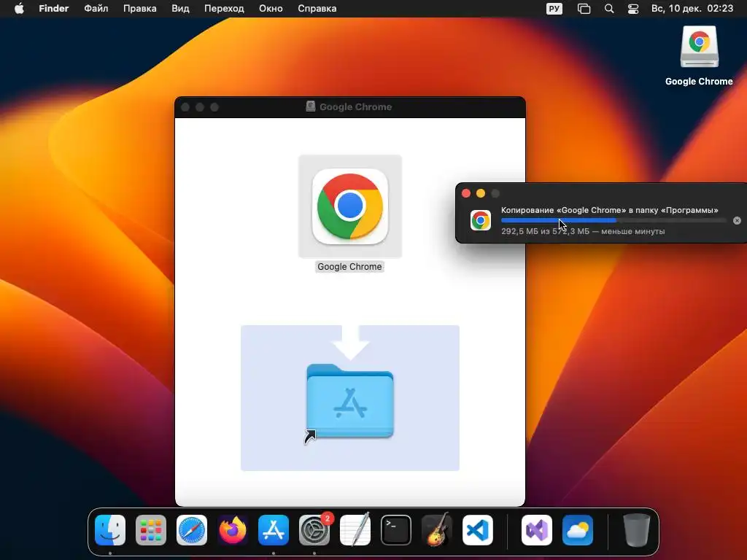Open the Trash in the Dock
747x560 pixels.
(636, 530)
